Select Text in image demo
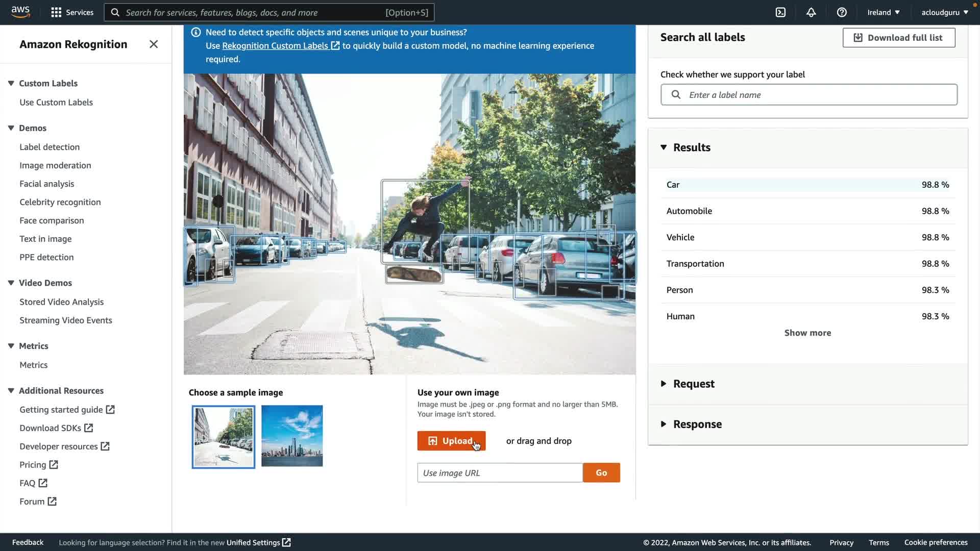 coord(45,239)
